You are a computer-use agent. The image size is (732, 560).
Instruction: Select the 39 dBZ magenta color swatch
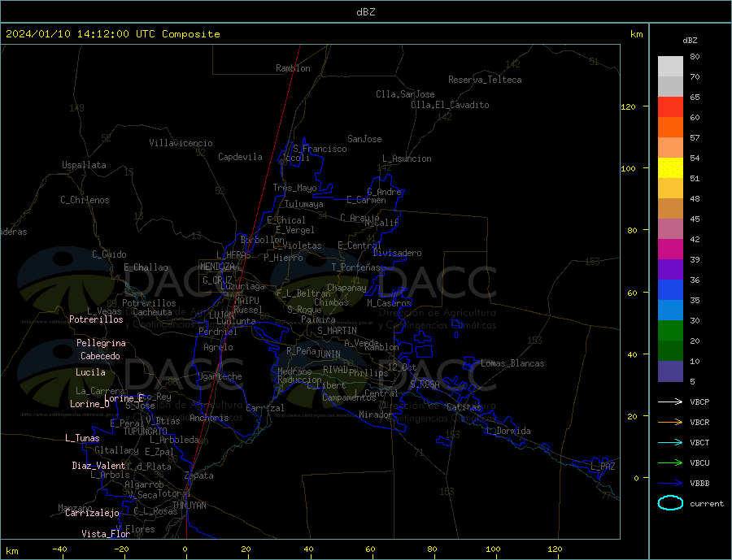(670, 250)
